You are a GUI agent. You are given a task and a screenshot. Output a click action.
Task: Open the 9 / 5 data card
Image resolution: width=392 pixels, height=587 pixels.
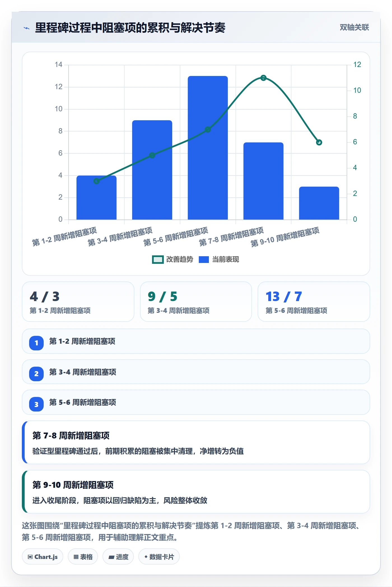coord(196,302)
